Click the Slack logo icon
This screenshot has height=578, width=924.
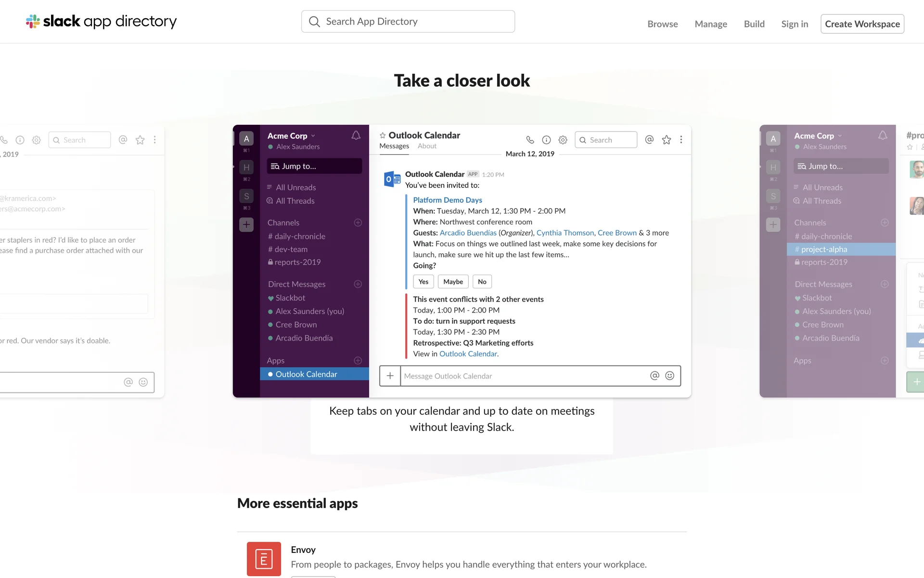click(x=33, y=21)
